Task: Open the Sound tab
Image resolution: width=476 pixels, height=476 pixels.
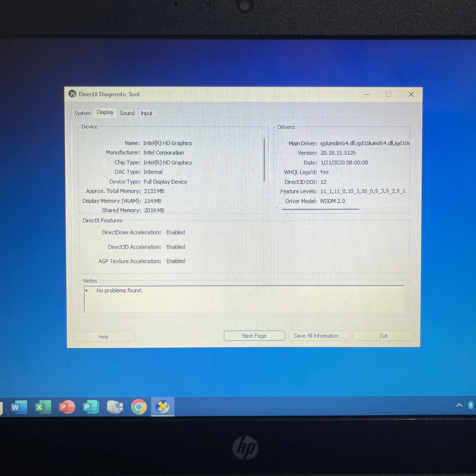Action: pyautogui.click(x=127, y=113)
